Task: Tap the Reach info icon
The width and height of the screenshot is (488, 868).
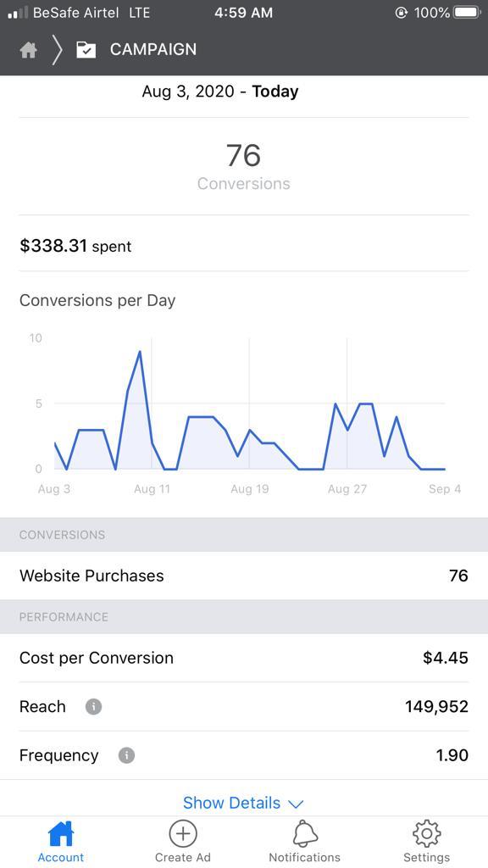Action: (93, 706)
